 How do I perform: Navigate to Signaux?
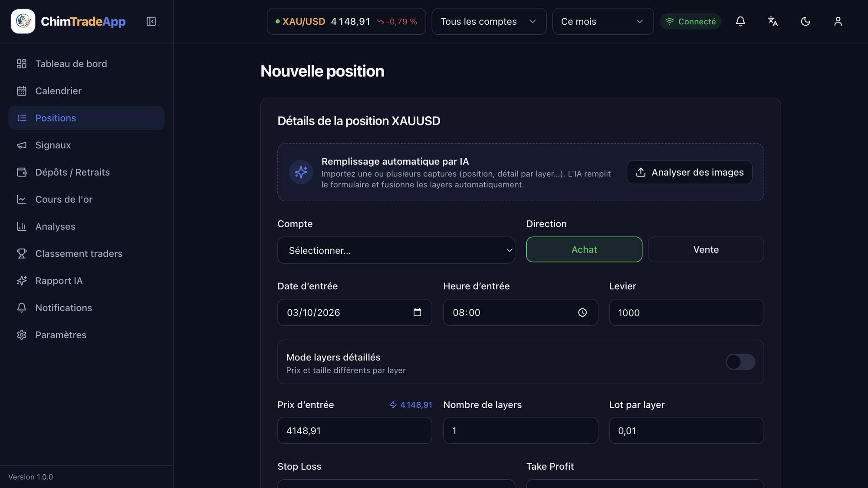click(x=86, y=145)
